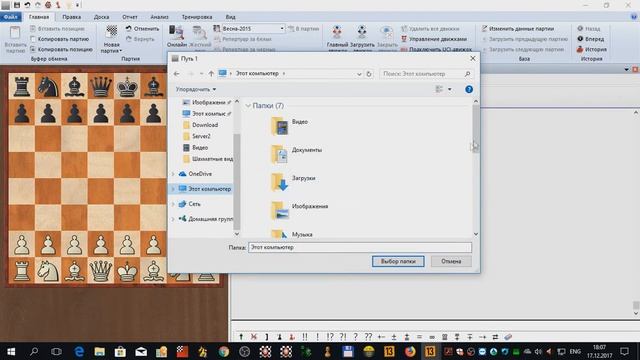Switch to the Правка ribbon tab
Viewport: 640px width, 360px height.
[71, 17]
